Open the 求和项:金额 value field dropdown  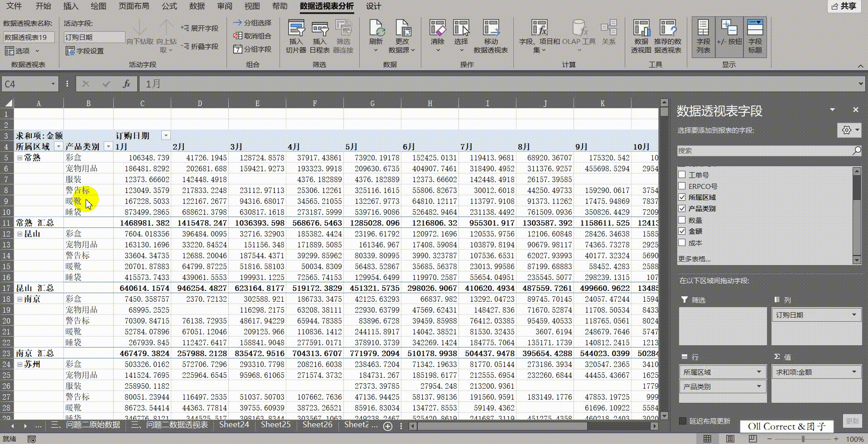(854, 372)
